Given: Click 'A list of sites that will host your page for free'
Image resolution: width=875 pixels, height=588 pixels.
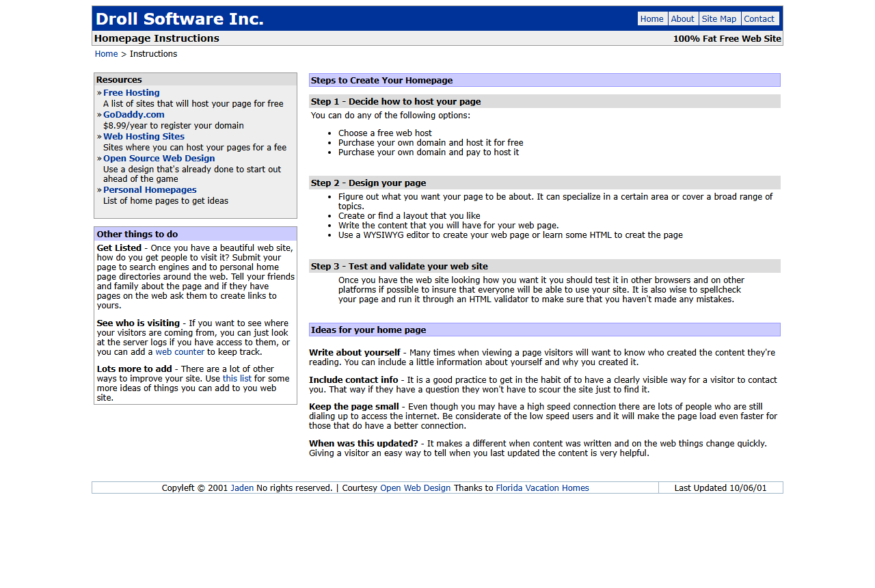Looking at the screenshot, I should (x=193, y=104).
